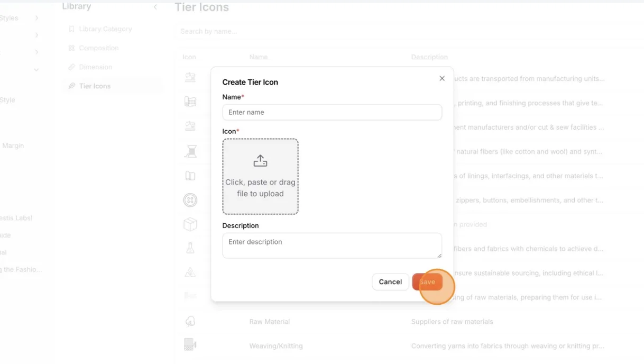Expand the Styles sidebar chevron
Screen dimensions: 644x364
[36, 18]
